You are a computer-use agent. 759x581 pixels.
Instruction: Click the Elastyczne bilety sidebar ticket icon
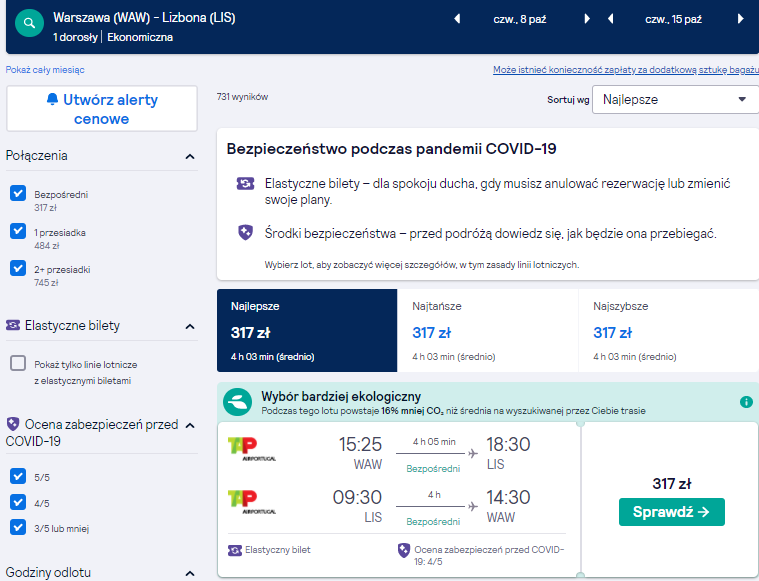pos(13,325)
